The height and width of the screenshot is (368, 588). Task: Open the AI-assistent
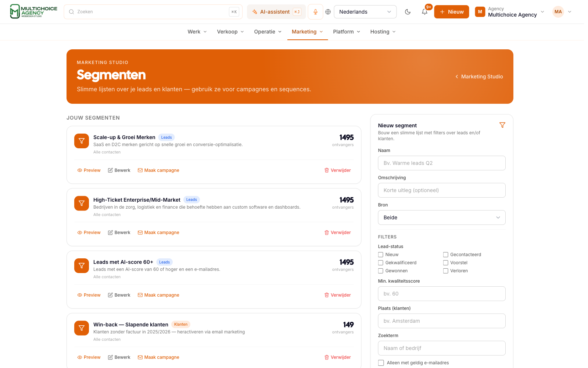click(276, 12)
